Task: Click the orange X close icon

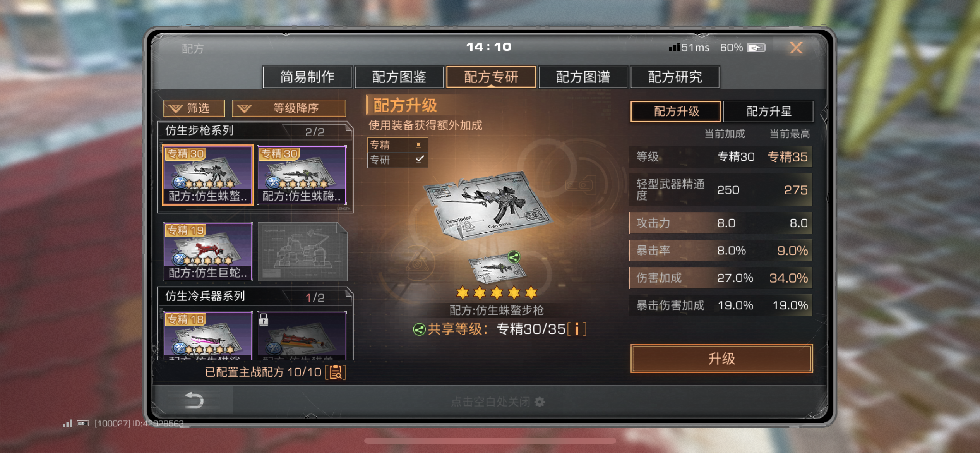Action: point(796,48)
